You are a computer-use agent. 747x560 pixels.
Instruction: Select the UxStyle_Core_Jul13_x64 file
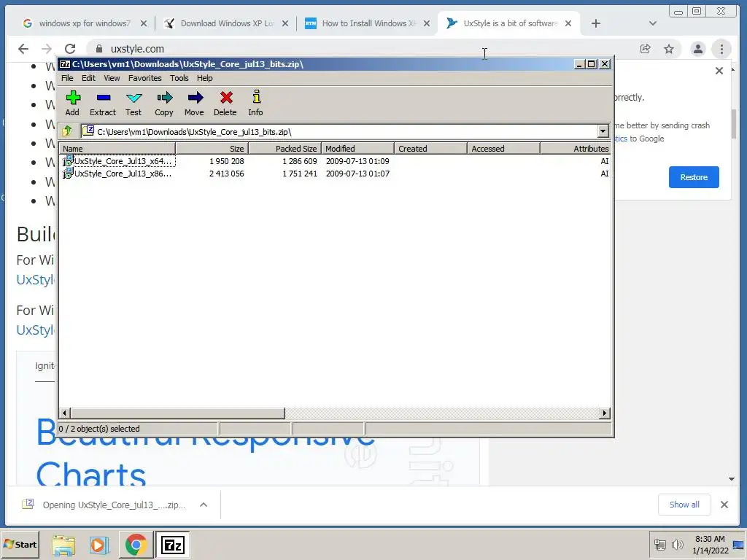coord(117,161)
